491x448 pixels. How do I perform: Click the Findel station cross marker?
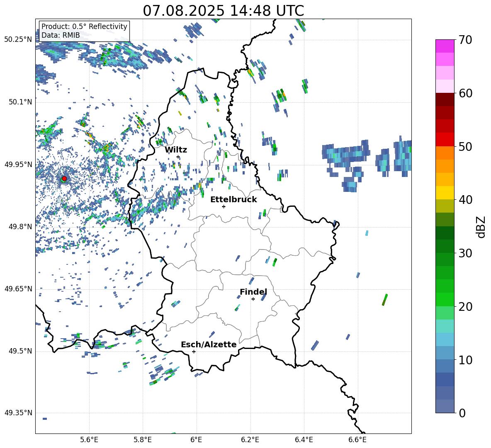pyautogui.click(x=253, y=299)
